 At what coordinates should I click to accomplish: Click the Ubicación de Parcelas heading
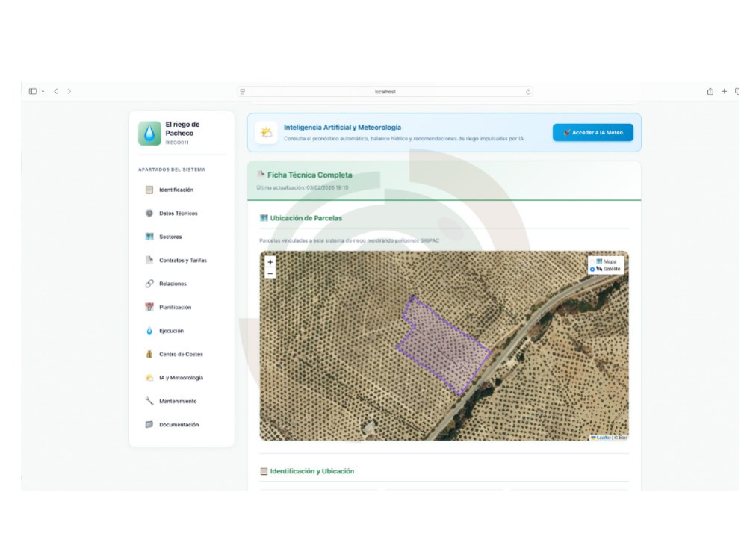[306, 217]
